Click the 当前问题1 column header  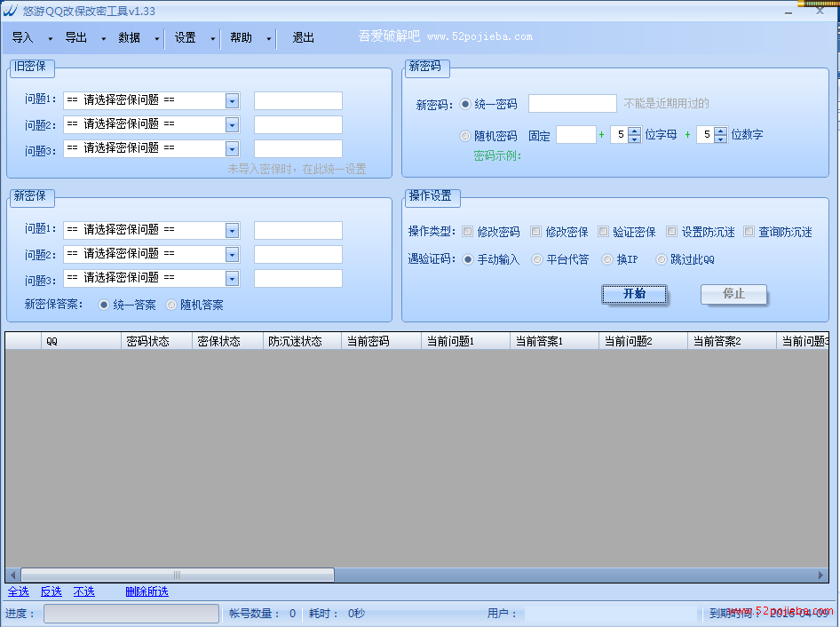[465, 341]
